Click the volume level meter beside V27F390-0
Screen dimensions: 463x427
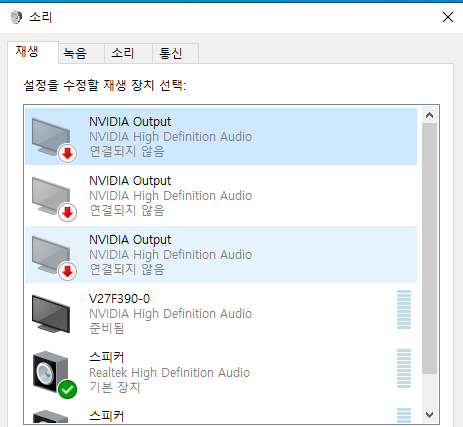(404, 310)
